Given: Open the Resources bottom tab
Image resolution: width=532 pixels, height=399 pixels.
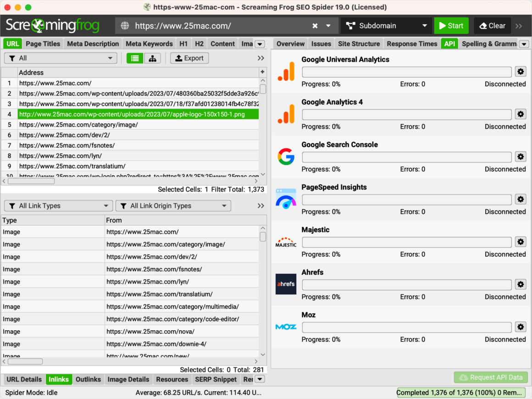Looking at the screenshot, I should pyautogui.click(x=172, y=379).
